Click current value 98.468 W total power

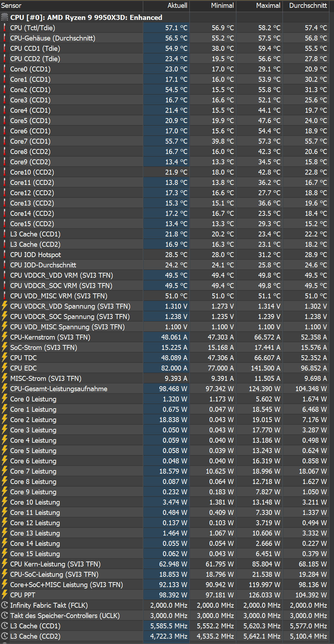click(173, 389)
